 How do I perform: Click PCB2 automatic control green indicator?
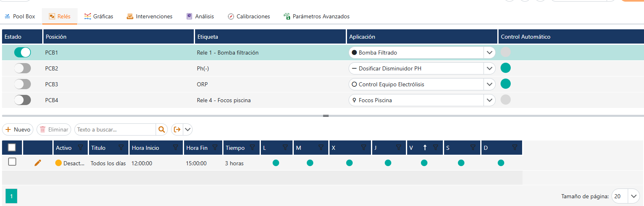[505, 68]
